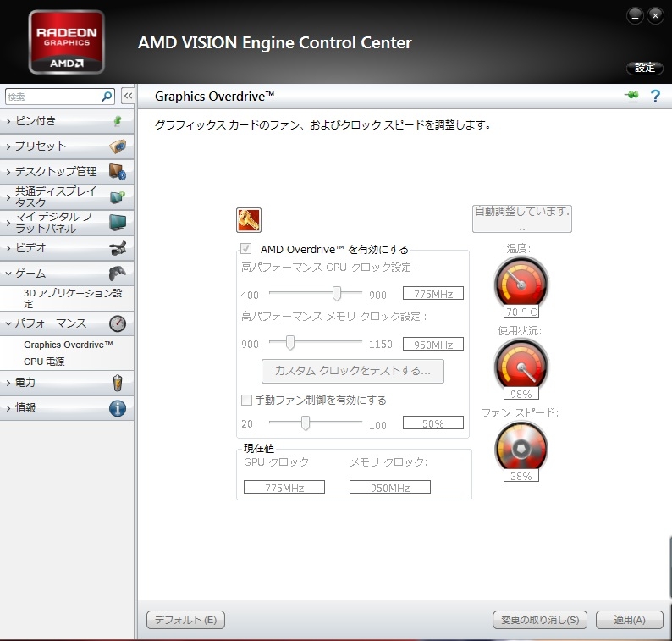Collapse the ゲーム section
Viewport: 672px width, 641px height.
tap(8, 274)
